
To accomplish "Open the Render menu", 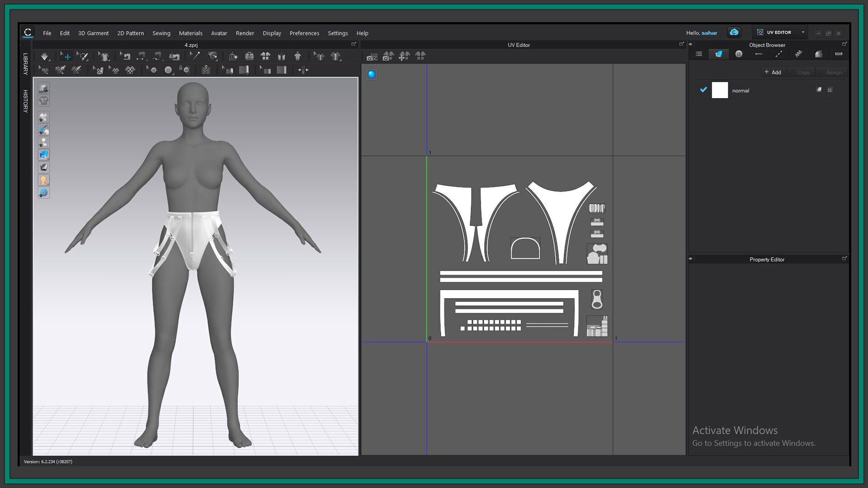I will coord(245,33).
